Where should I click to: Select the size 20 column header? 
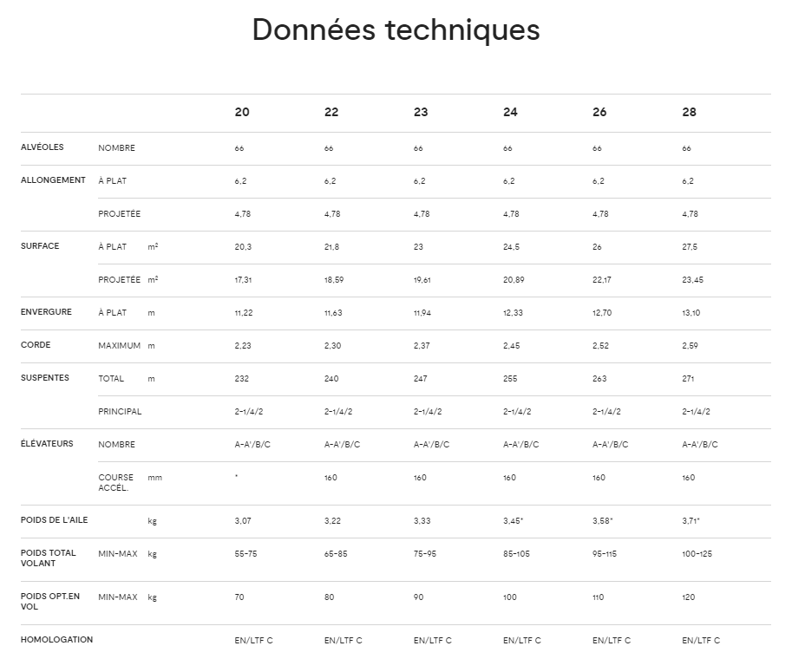pos(242,113)
